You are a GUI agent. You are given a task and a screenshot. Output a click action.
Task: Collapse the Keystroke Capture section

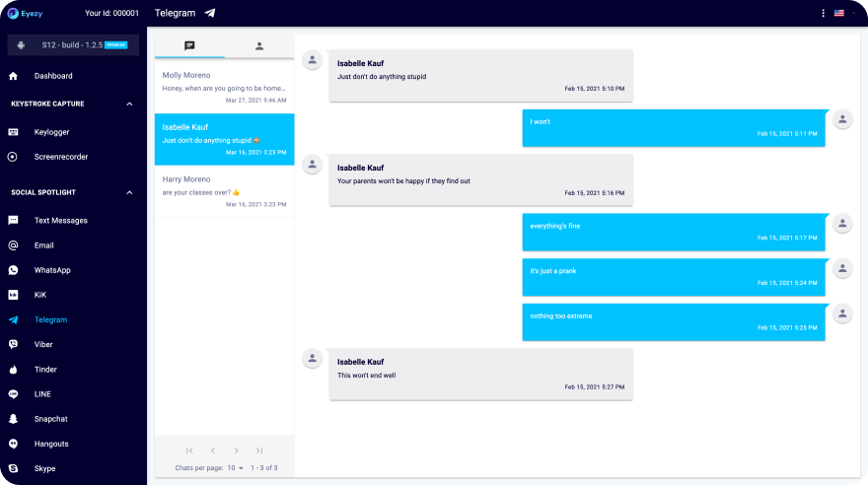point(129,104)
